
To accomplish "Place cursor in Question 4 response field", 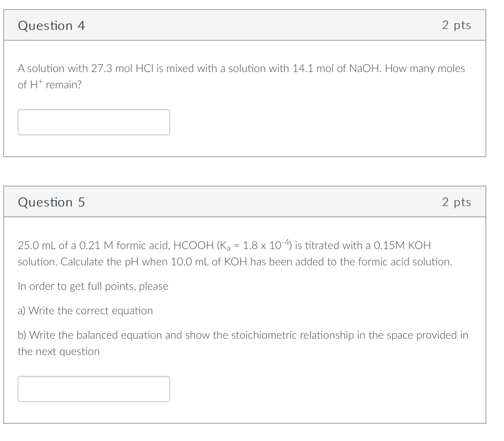I will click(94, 122).
